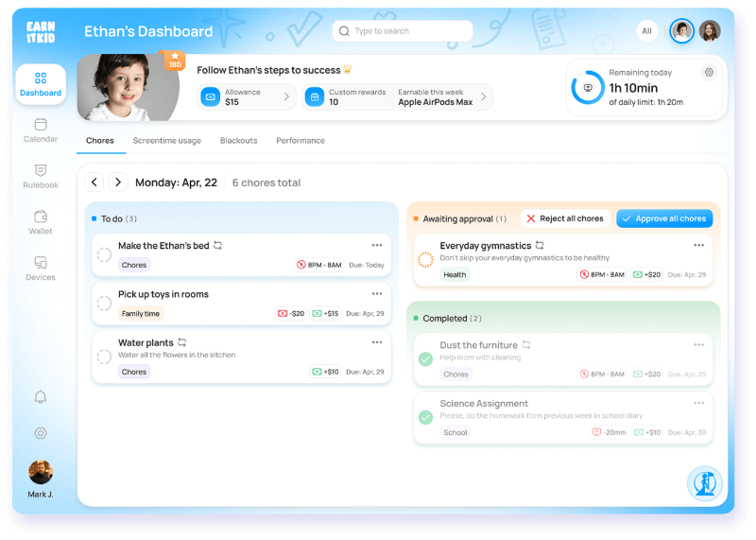Image resolution: width=756 pixels, height=540 pixels.
Task: Check off 'Pick up toys in rooms'
Action: click(104, 303)
